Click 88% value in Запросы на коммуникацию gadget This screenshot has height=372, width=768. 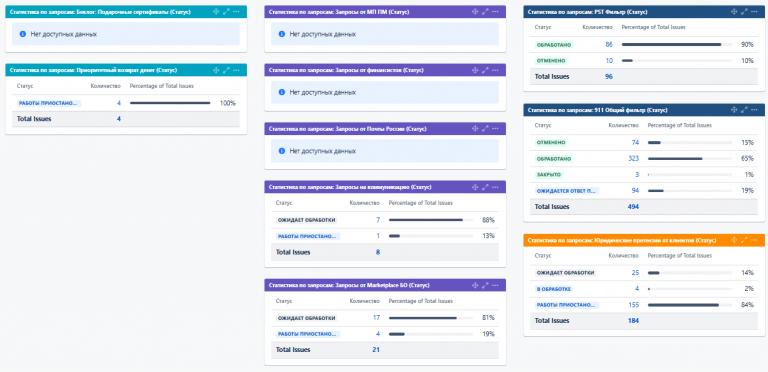[x=488, y=220]
